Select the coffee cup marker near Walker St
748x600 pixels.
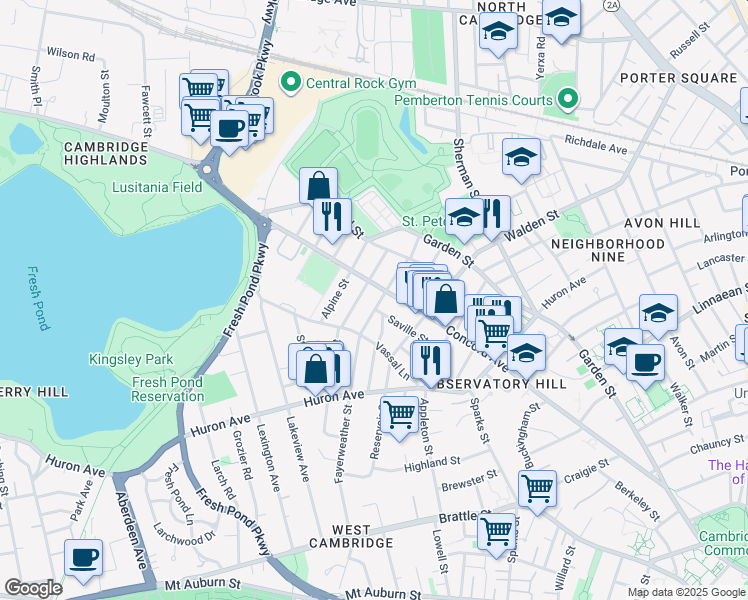pos(645,365)
